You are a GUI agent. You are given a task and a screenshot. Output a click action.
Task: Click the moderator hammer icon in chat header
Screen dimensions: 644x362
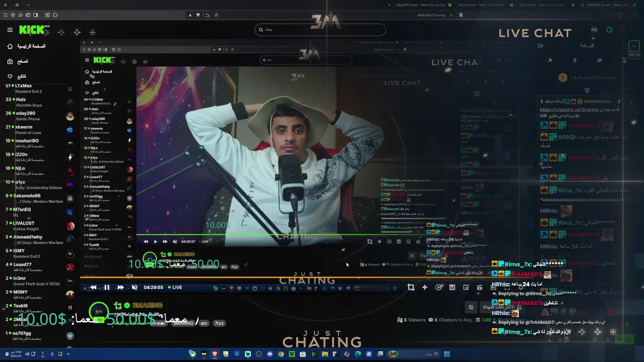(550, 60)
